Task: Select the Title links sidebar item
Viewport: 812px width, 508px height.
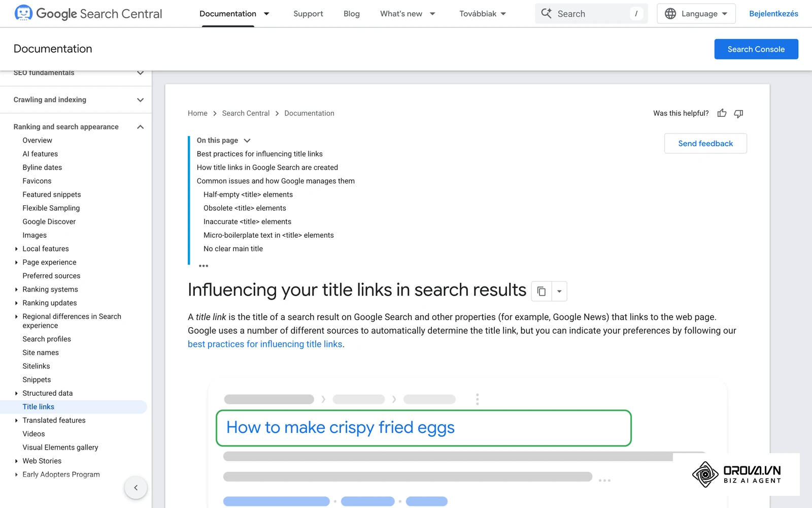Action: point(74,407)
